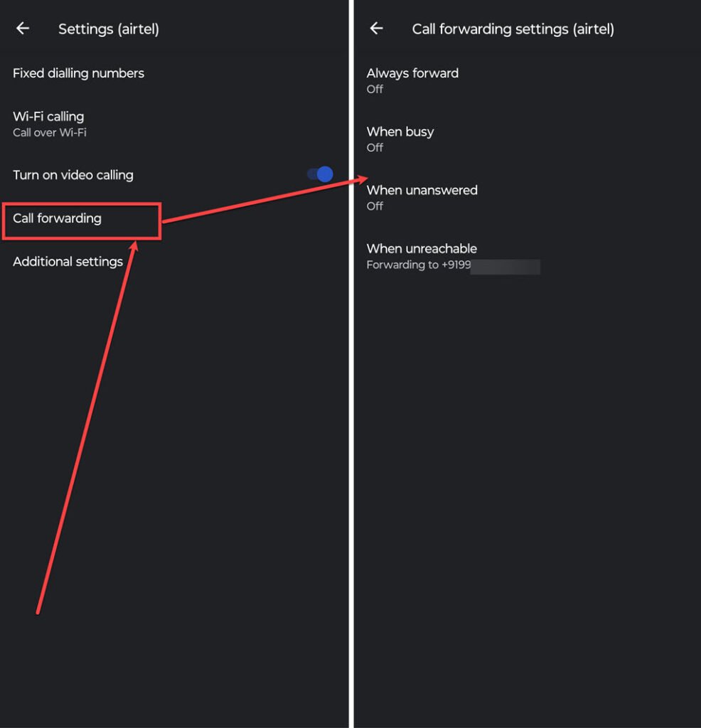The height and width of the screenshot is (728, 701).
Task: Open Additional settings
Action: click(68, 262)
